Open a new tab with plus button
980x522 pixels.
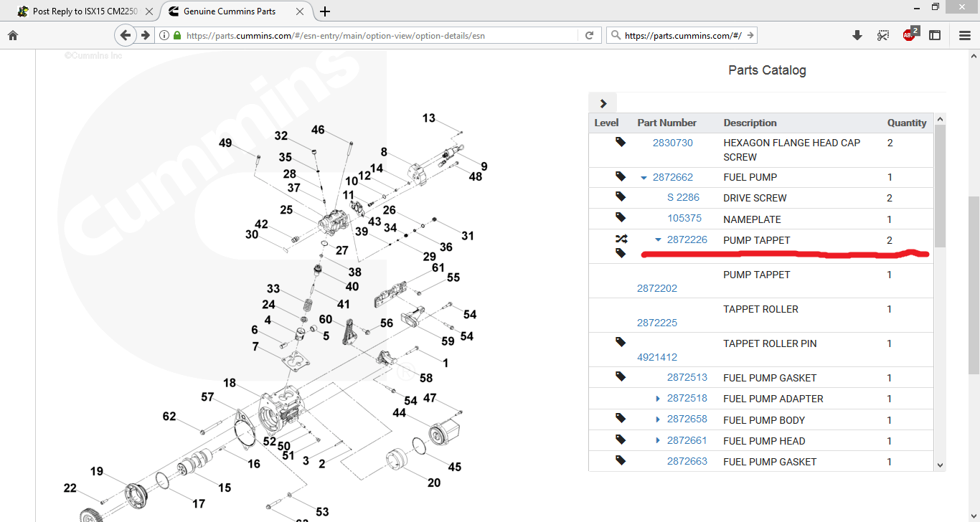325,11
